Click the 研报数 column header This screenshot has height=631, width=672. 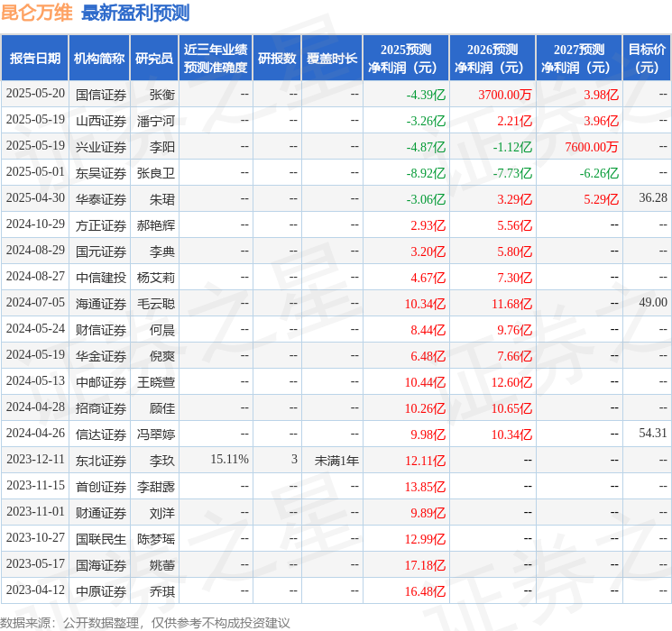(x=277, y=59)
